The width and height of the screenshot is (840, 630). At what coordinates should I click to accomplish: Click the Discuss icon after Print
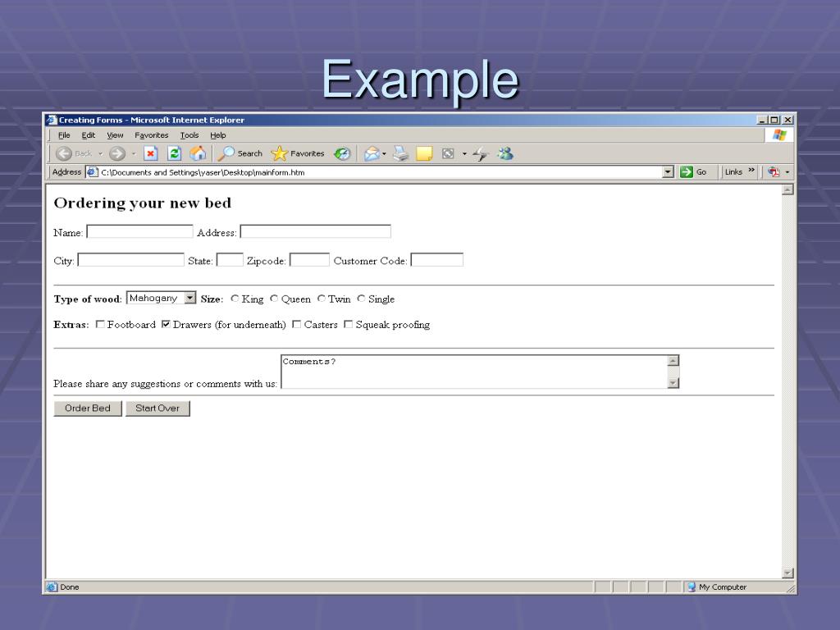pos(448,154)
